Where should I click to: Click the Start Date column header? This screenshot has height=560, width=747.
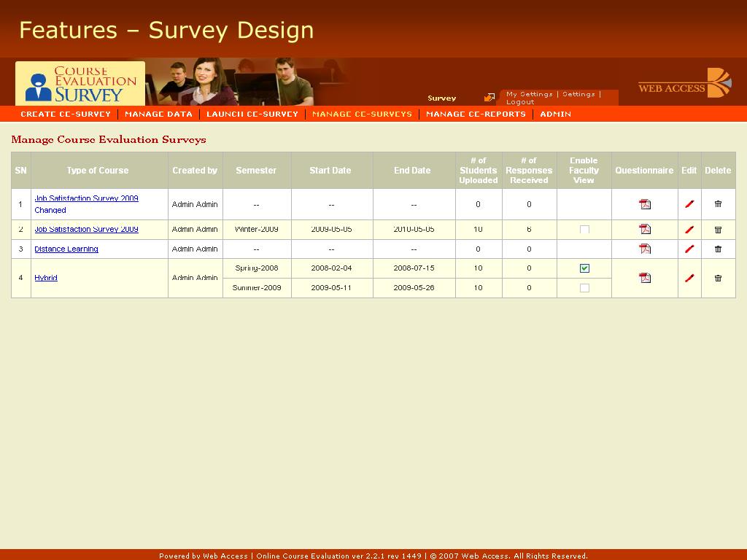click(330, 171)
